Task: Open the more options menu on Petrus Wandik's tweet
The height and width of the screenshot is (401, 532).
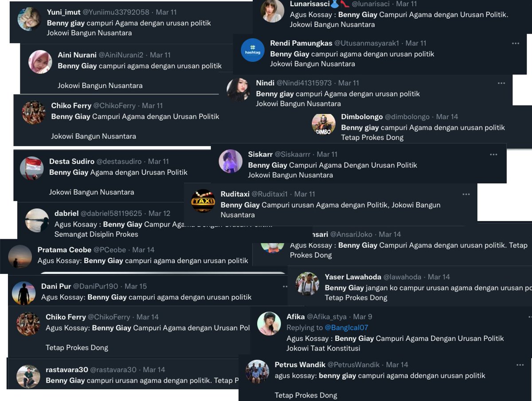Action: 520,365
